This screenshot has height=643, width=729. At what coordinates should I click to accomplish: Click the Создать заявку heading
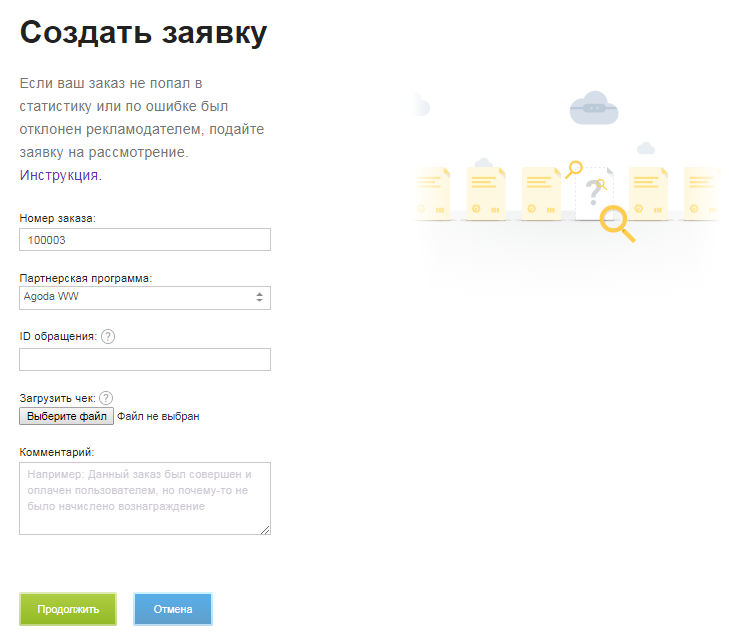[143, 33]
